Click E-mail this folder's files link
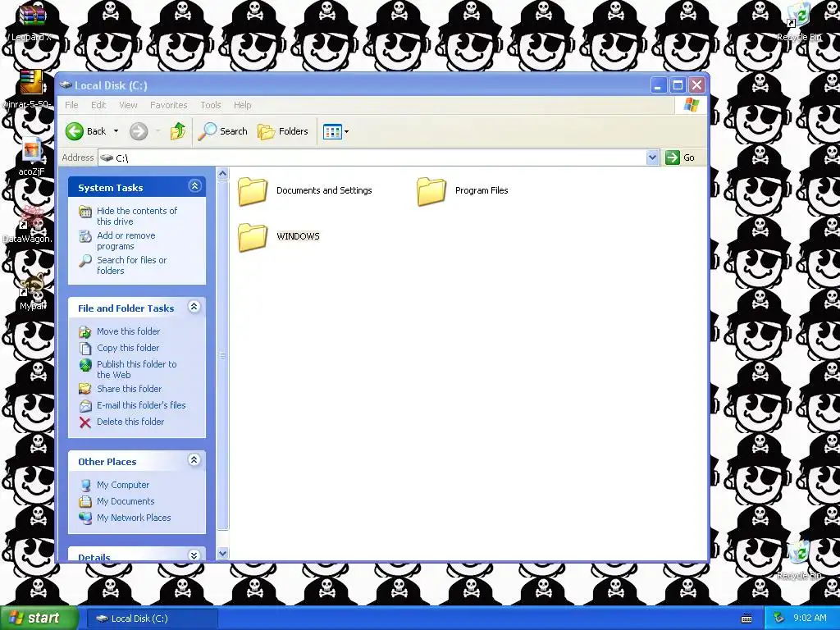The height and width of the screenshot is (630, 840). point(141,405)
